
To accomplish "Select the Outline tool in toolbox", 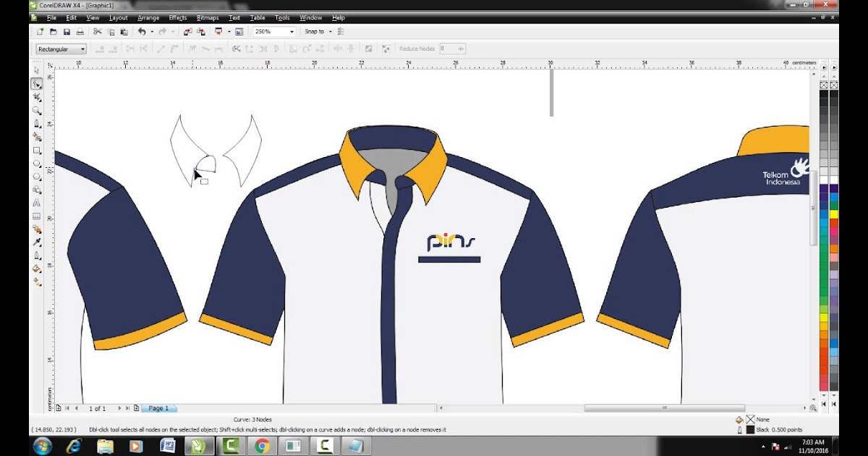I will pyautogui.click(x=37, y=256).
